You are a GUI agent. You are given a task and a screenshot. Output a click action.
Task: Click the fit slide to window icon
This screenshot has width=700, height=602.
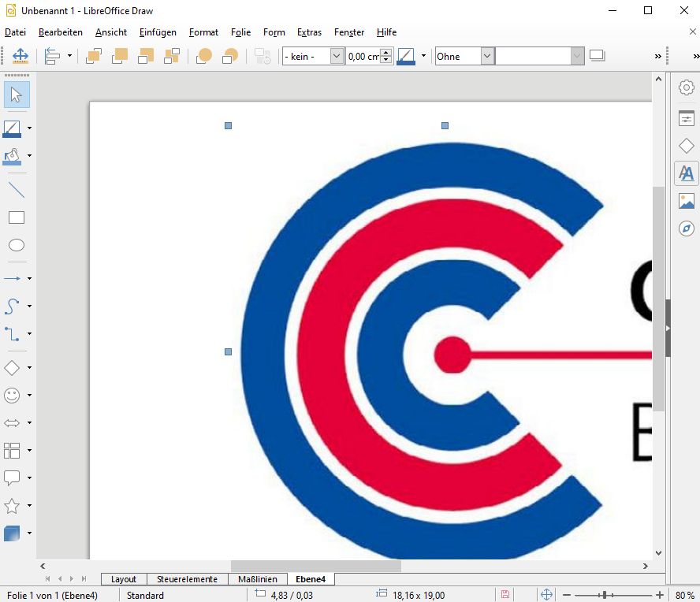coord(546,594)
